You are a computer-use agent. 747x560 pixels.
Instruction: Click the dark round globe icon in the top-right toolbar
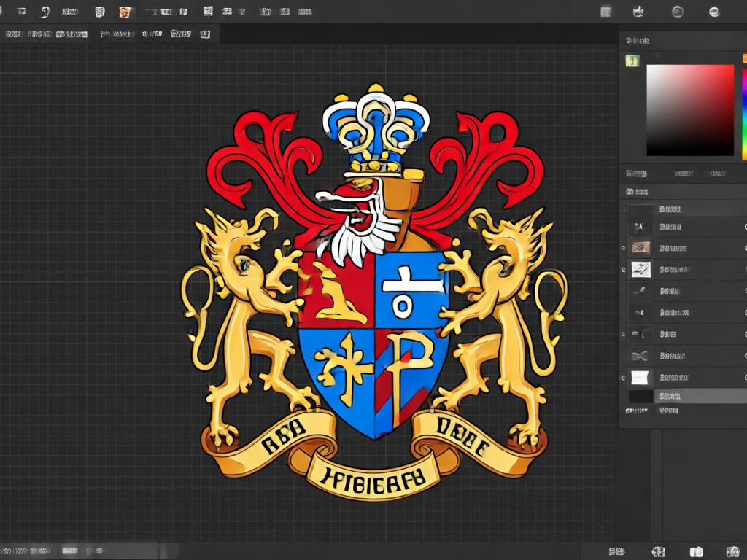(x=678, y=12)
